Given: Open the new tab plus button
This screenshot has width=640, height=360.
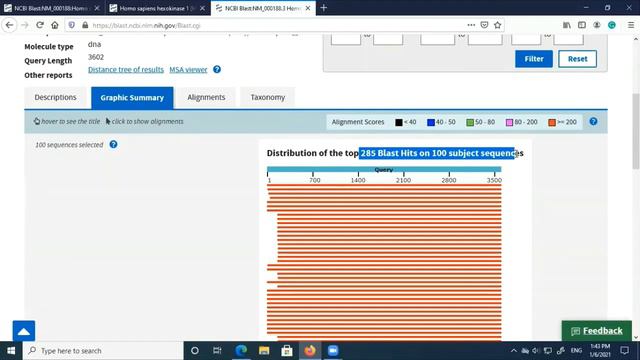Looking at the screenshot, I should pos(324,8).
